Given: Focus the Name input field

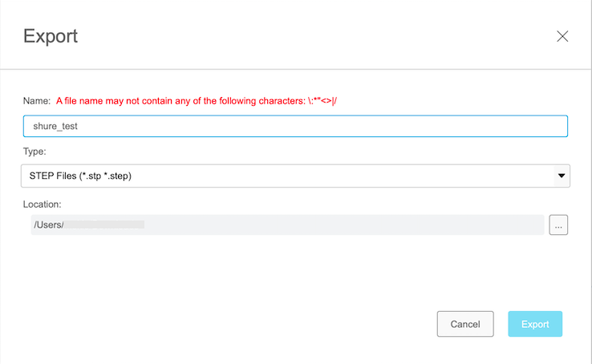Looking at the screenshot, I should point(294,126).
